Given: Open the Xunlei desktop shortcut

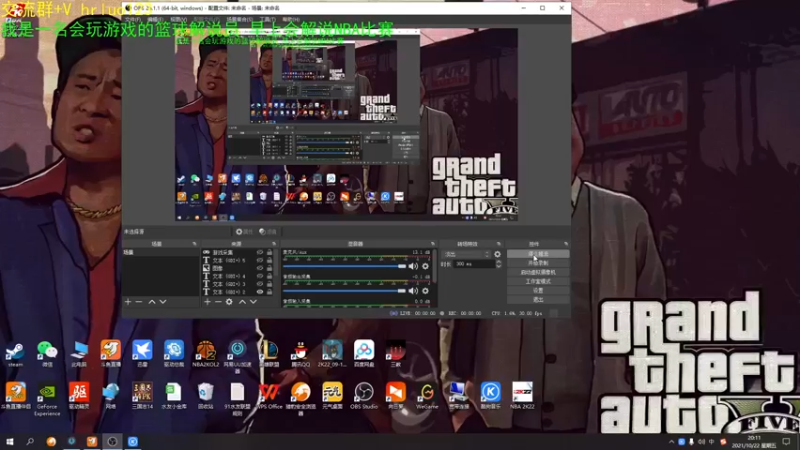Looking at the screenshot, I should point(142,353).
